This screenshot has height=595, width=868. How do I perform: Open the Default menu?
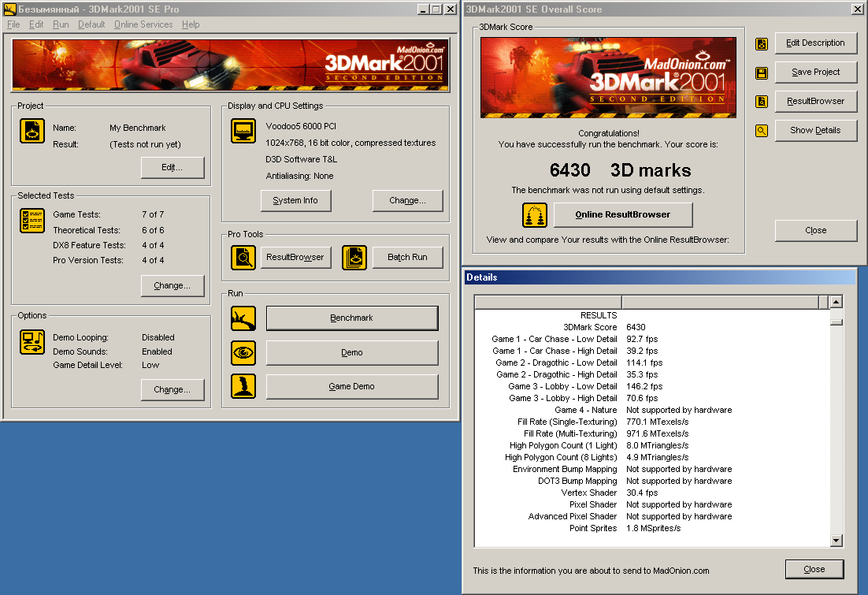(x=91, y=24)
